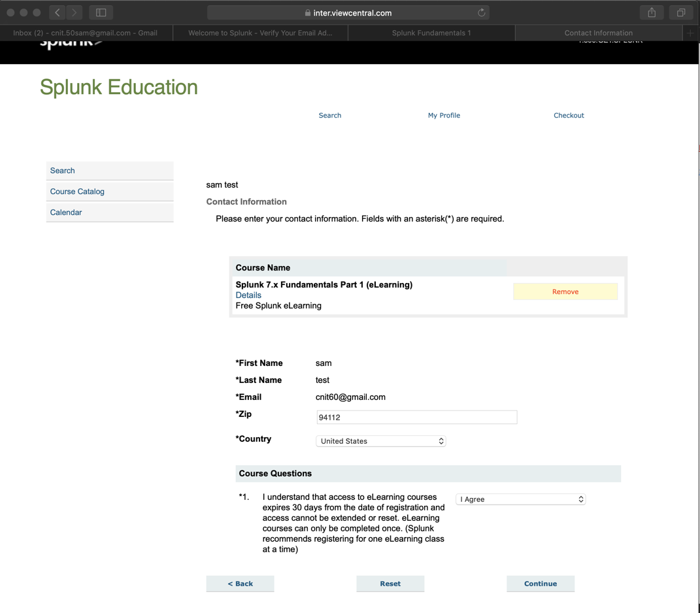This screenshot has height=613, width=700.
Task: Click the Reset button
Action: pos(390,584)
